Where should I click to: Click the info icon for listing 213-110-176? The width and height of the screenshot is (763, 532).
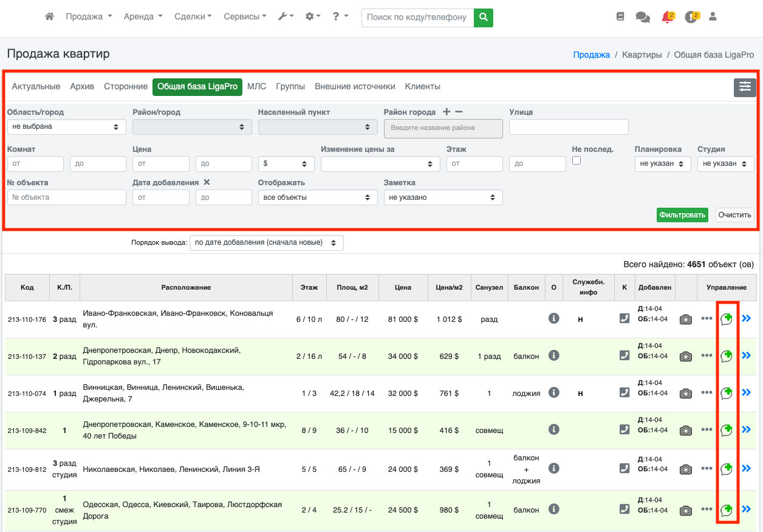tap(553, 318)
